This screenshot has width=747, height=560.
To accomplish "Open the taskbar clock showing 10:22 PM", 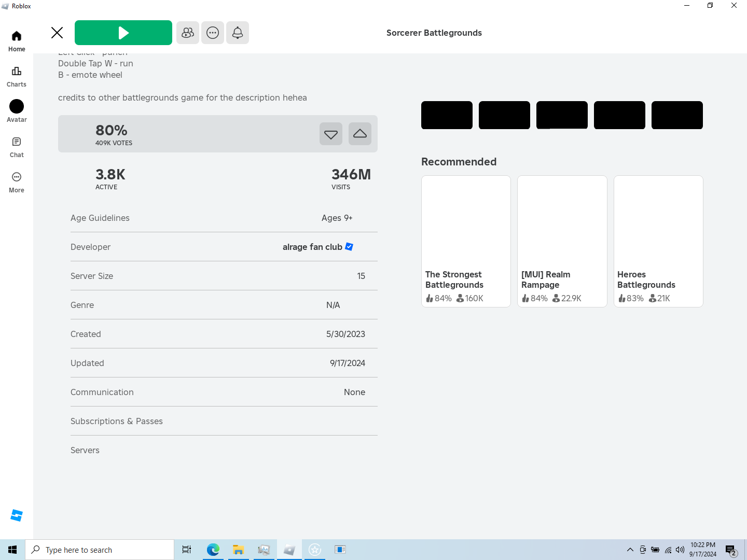I will pos(703,550).
